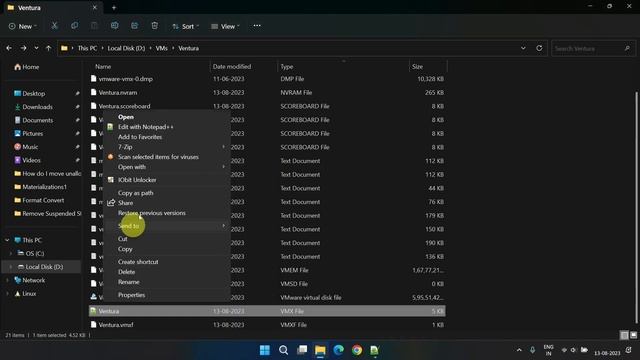The width and height of the screenshot is (640, 360).
Task: Show hidden system tray icons
Action: tap(519, 350)
